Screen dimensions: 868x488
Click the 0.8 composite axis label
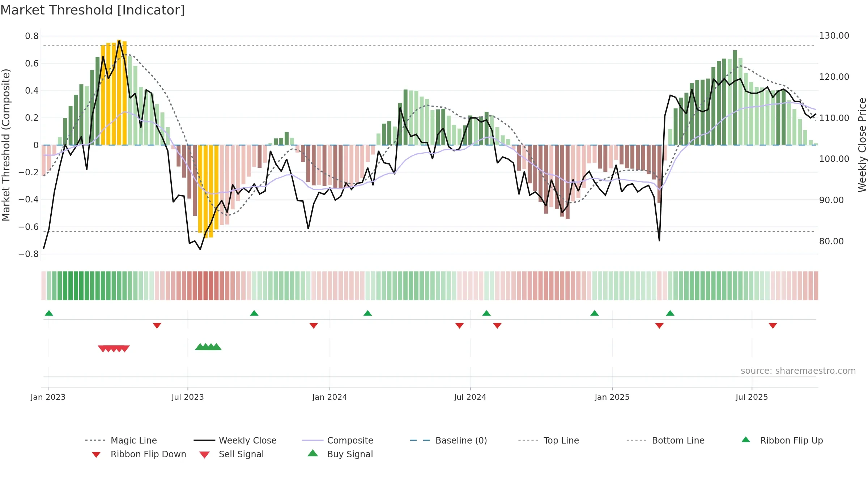click(32, 36)
